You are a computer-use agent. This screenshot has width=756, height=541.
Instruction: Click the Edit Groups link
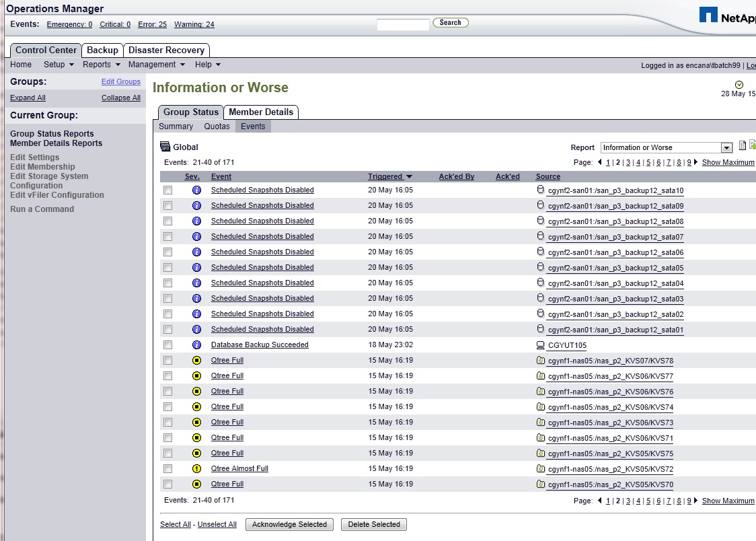tap(121, 81)
